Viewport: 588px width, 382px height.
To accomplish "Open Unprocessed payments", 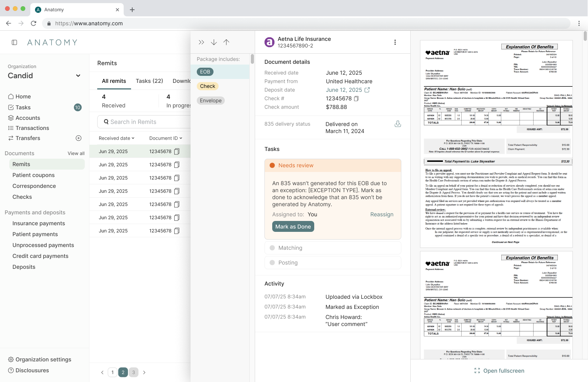I will 43,245.
